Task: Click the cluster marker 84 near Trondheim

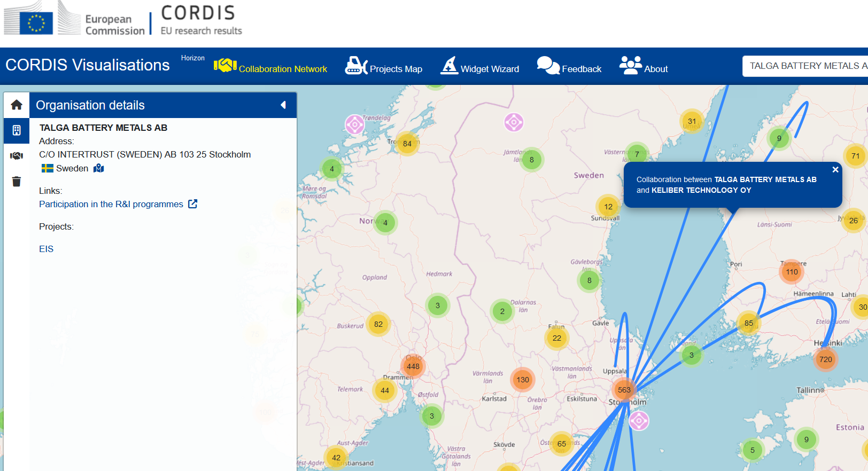Action: (407, 144)
